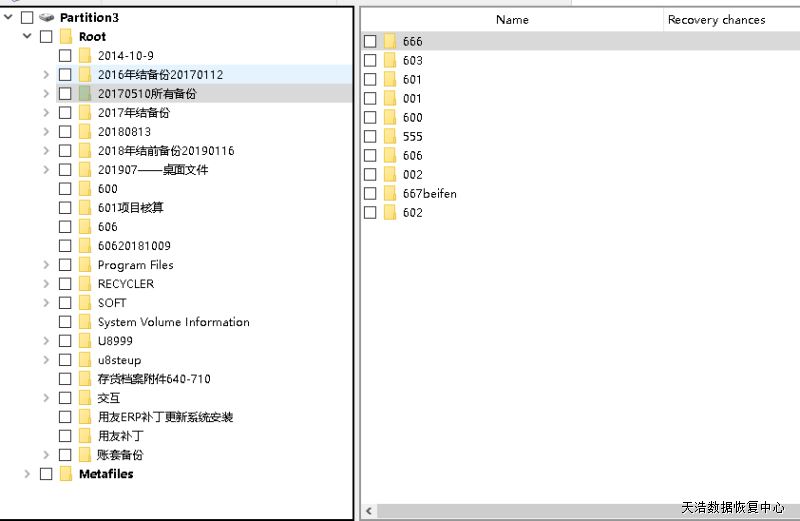Screen dimensions: 800x521
Task: Check the box next to Partition3
Action: (27, 18)
